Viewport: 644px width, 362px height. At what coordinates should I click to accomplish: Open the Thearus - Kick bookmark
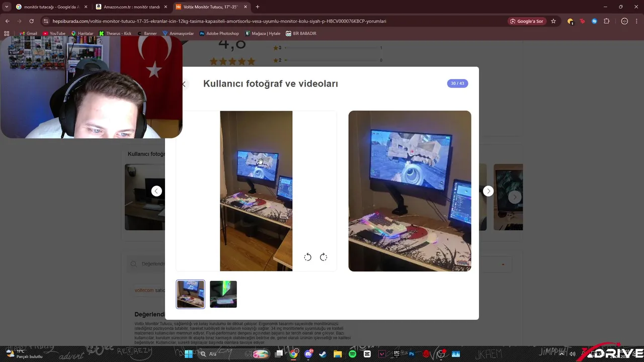point(115,34)
